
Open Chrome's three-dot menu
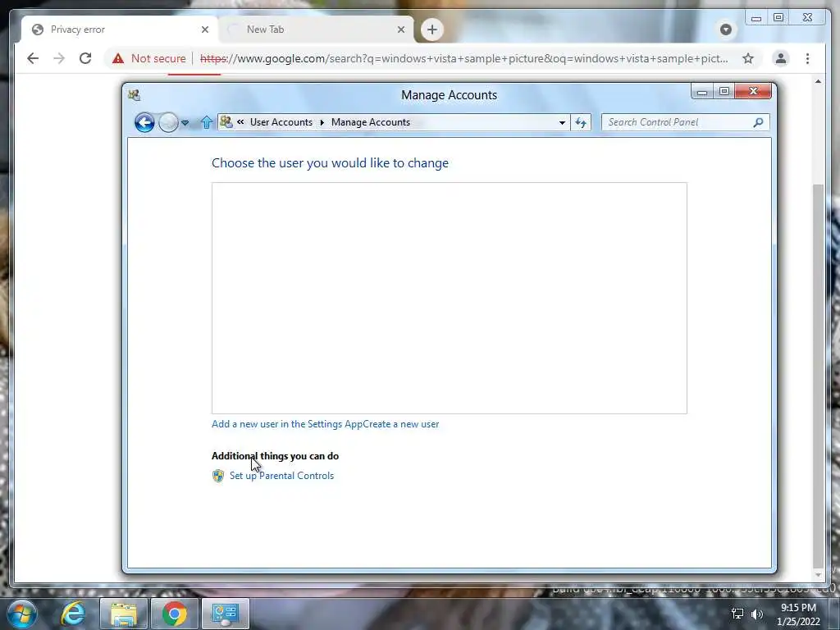807,58
